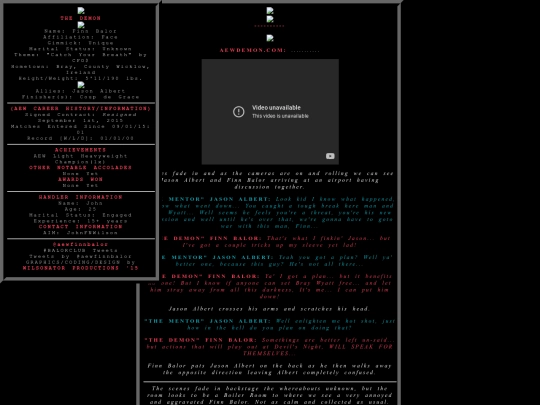This screenshot has height=405, width=540.
Task: Click the broken image above Allies: Jason Albert
Action: [81, 85]
